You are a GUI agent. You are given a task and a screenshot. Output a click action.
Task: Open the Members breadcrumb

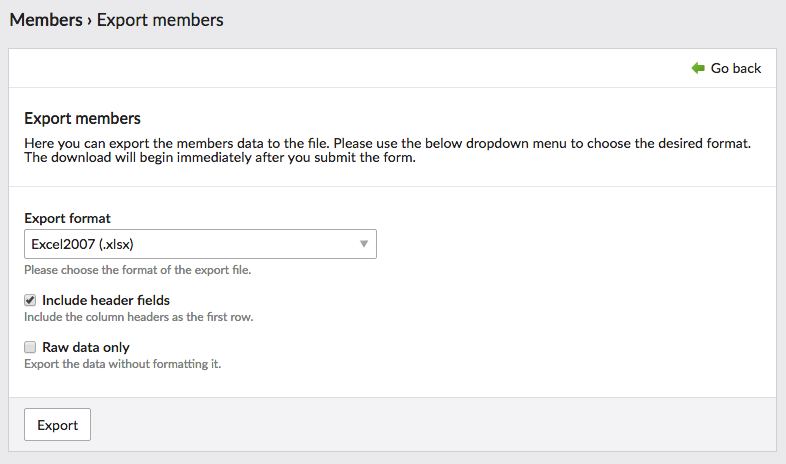46,20
